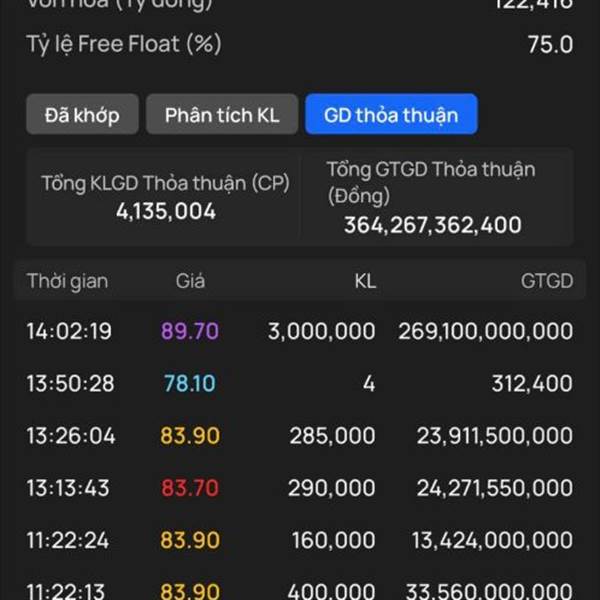Click the Free Float value 75.0

[550, 44]
